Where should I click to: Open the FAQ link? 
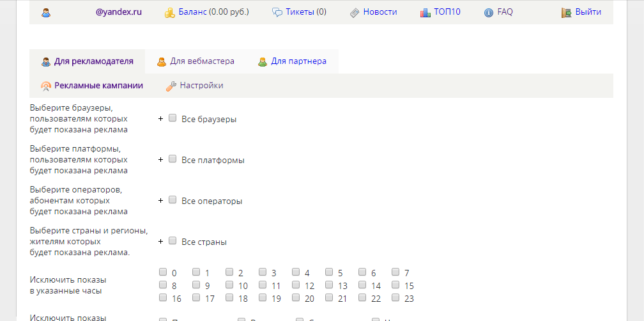tap(505, 12)
